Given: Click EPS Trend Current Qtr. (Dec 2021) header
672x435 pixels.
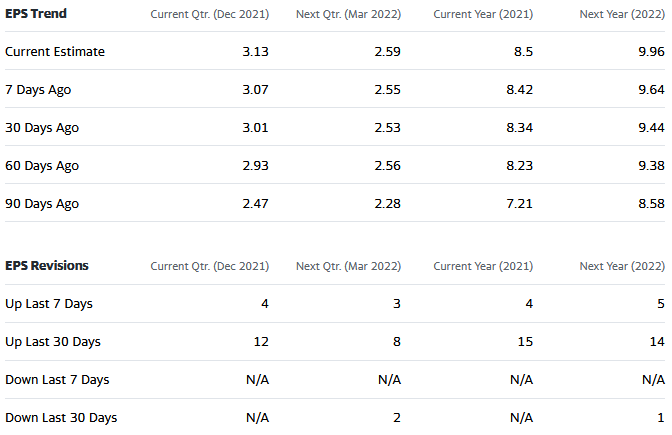Looking at the screenshot, I should coord(209,14).
